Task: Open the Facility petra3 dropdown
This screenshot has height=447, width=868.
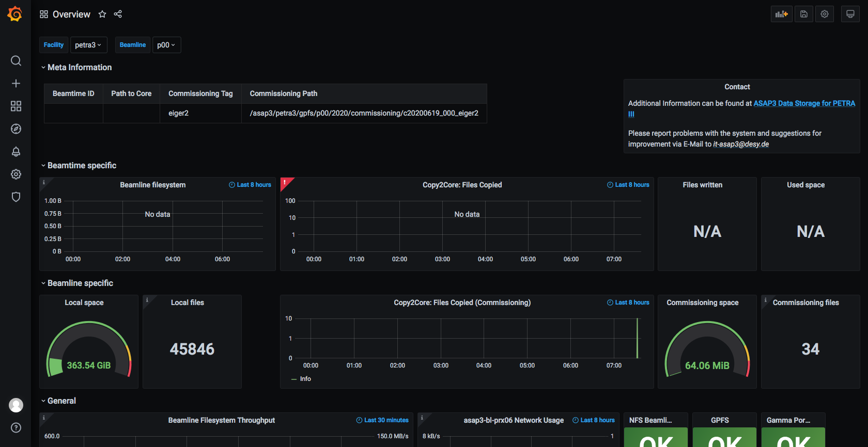Action: pyautogui.click(x=88, y=45)
